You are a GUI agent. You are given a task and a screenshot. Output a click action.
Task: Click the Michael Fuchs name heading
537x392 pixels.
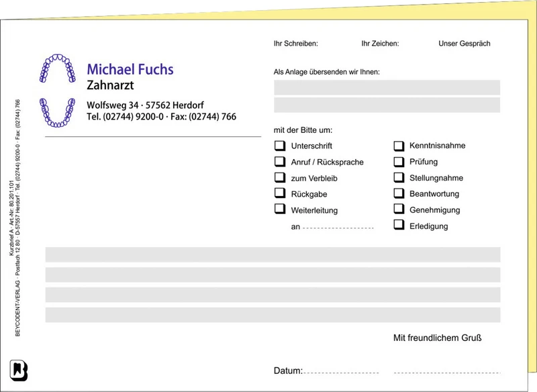pos(130,69)
